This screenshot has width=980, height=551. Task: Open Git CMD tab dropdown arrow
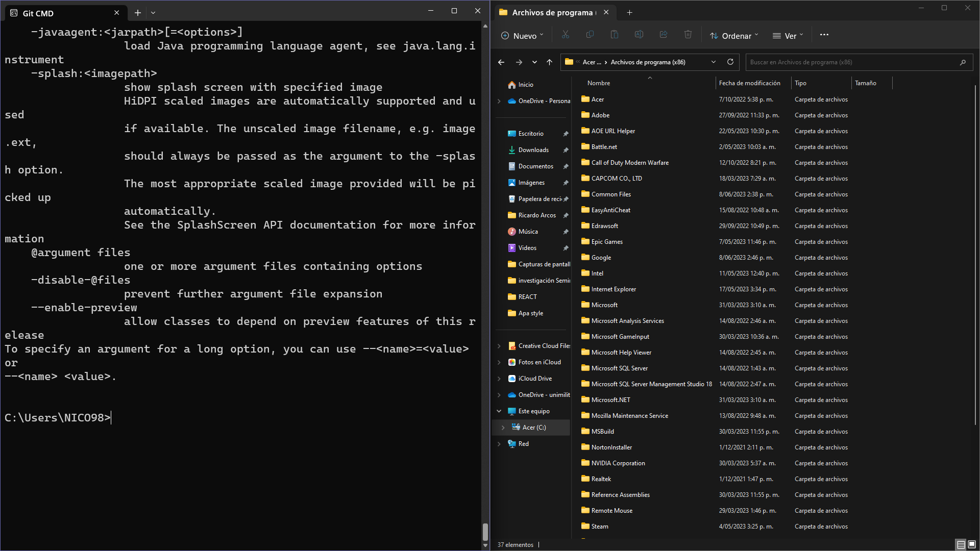coord(153,13)
